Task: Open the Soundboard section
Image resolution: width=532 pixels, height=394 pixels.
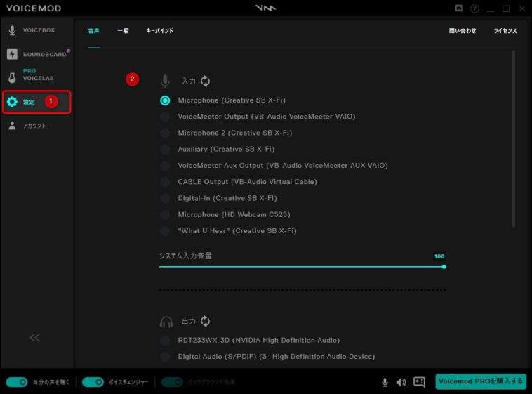Action: tap(36, 54)
